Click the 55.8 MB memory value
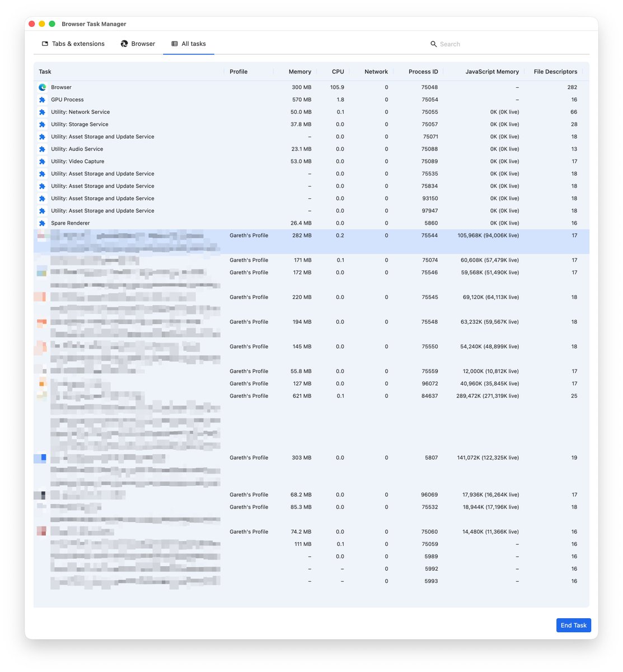 pyautogui.click(x=301, y=371)
